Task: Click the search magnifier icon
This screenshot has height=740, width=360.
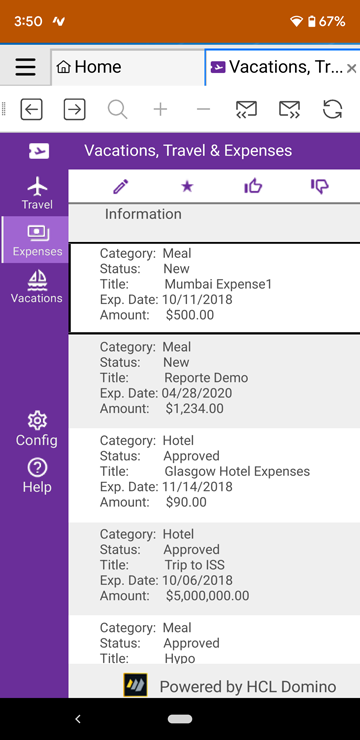Action: point(117,109)
